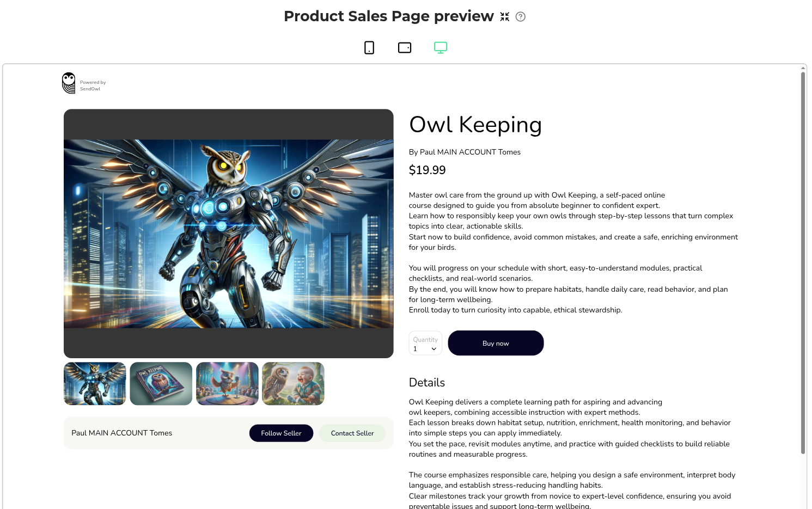The image size is (812, 509).
Task: Switch to tablet preview
Action: click(x=405, y=48)
